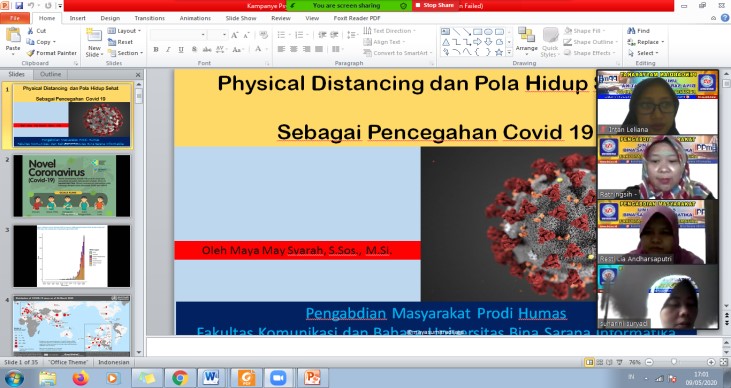Open Font dialog launcher
Image resolution: width=731 pixels, height=388 pixels.
268,63
